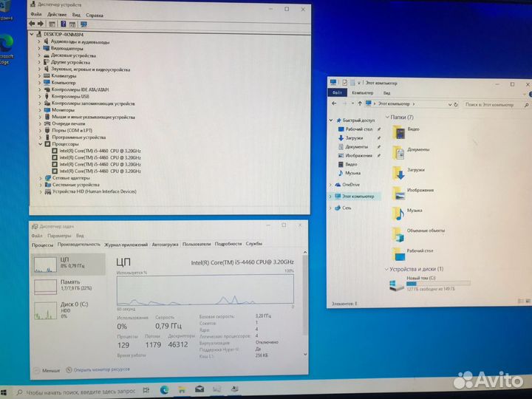The width and height of the screenshot is (532, 399).
Task: Switch to the Процессы tab in Task Manager
Action: [x=42, y=245]
